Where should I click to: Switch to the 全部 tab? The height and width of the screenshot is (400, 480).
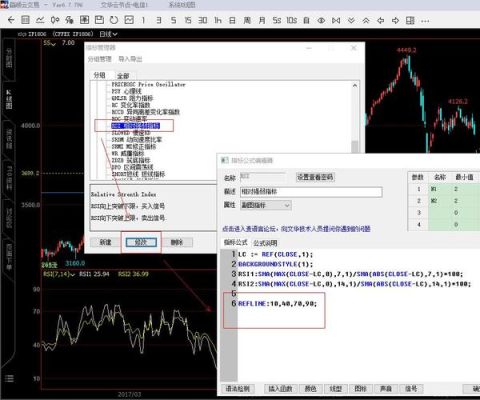123,76
